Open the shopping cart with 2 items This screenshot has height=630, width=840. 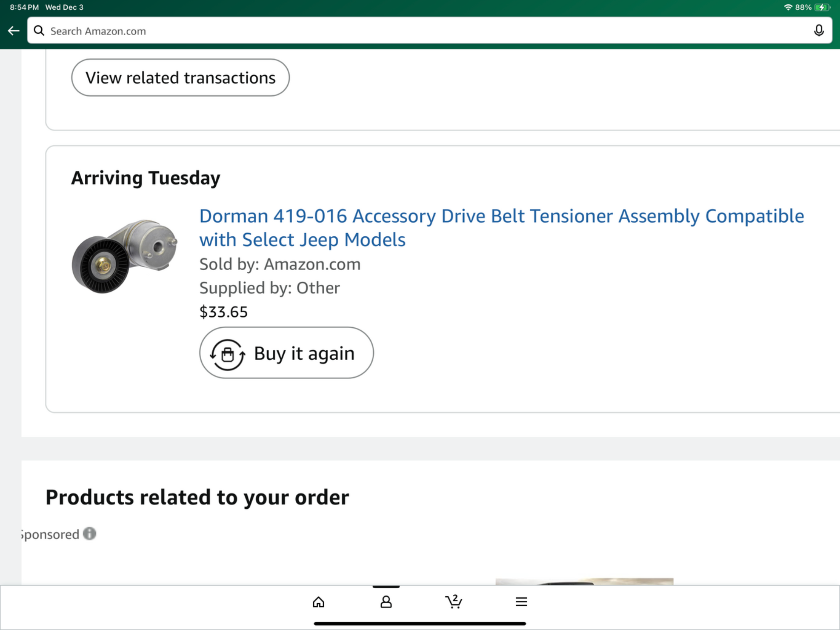(453, 602)
